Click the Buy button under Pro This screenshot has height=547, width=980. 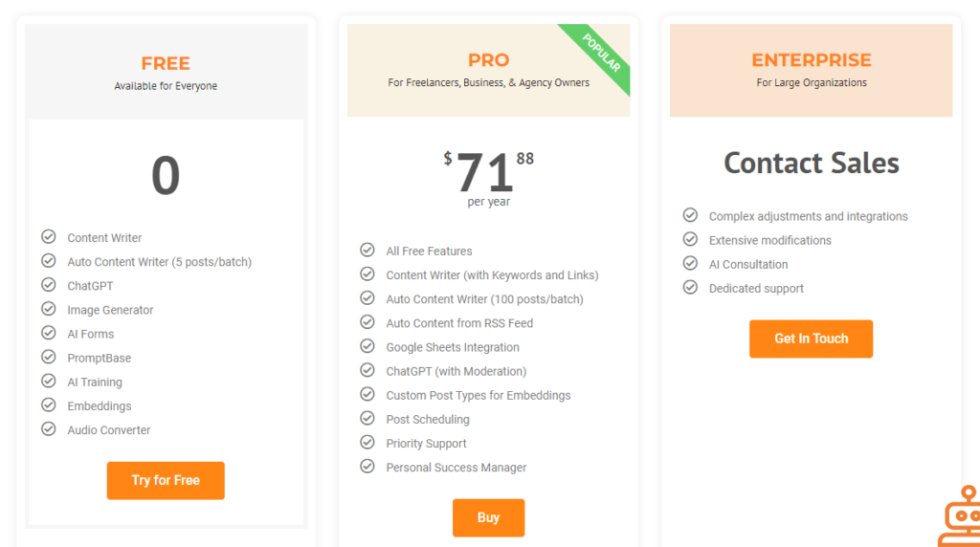[x=488, y=517]
